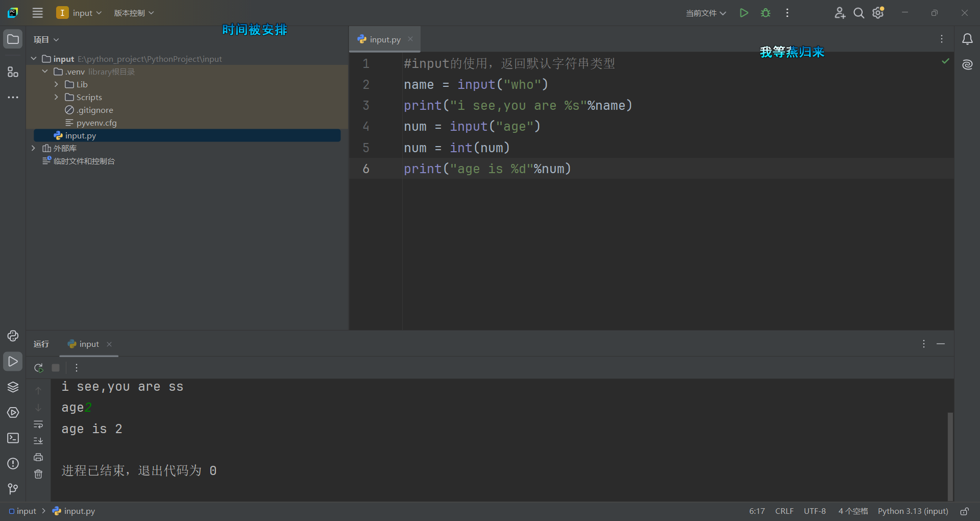Start debugging with the bug icon

[x=765, y=13]
